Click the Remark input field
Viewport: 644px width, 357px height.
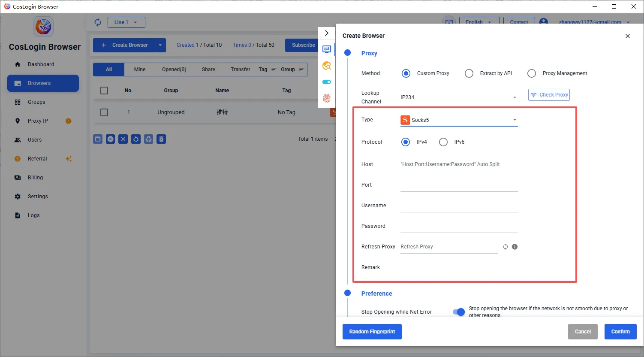(x=459, y=267)
